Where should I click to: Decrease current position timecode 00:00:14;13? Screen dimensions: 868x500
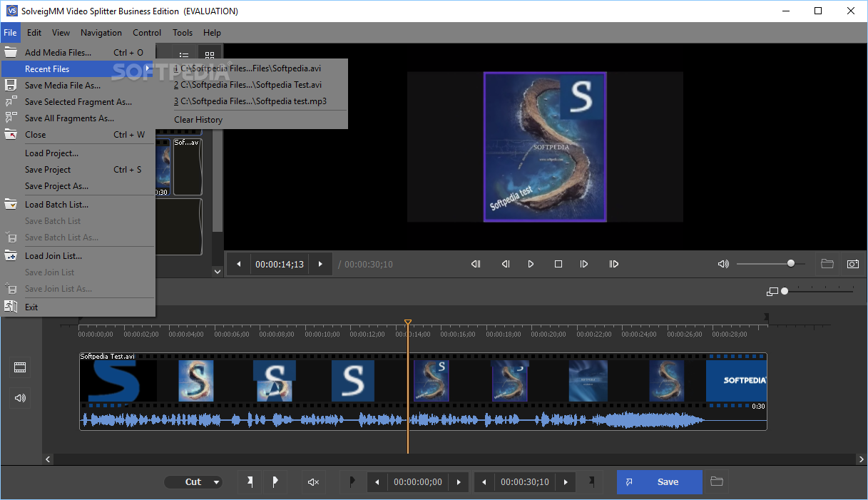point(239,264)
